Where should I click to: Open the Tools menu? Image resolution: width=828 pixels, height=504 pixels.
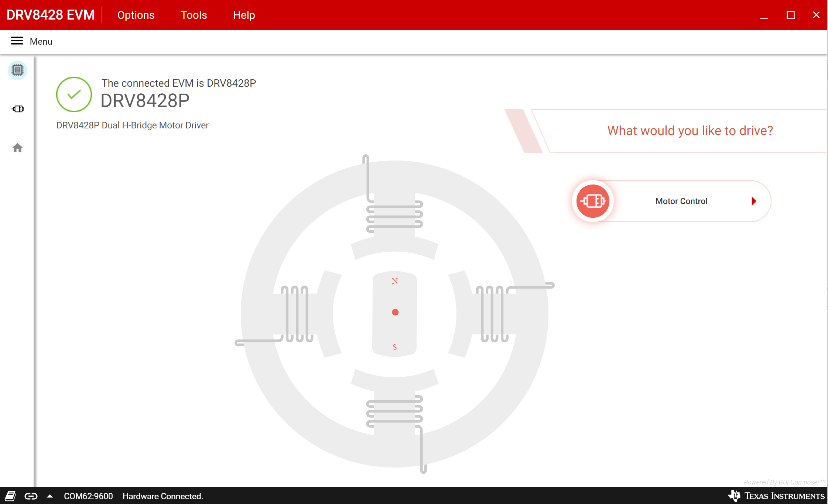(194, 15)
